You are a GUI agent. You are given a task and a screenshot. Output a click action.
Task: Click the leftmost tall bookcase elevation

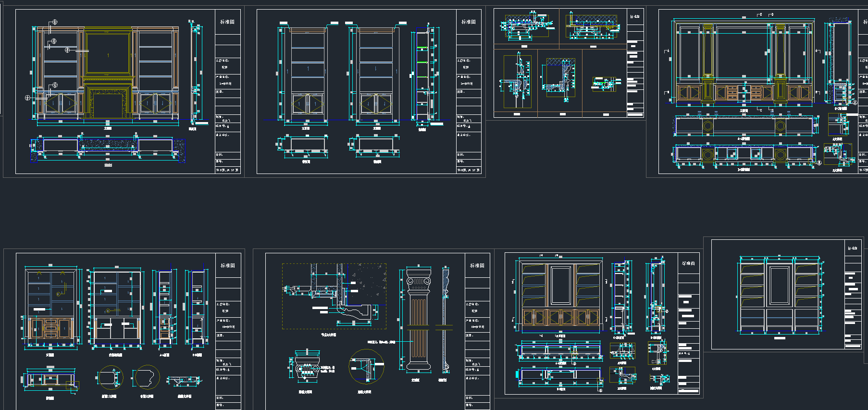point(308,75)
